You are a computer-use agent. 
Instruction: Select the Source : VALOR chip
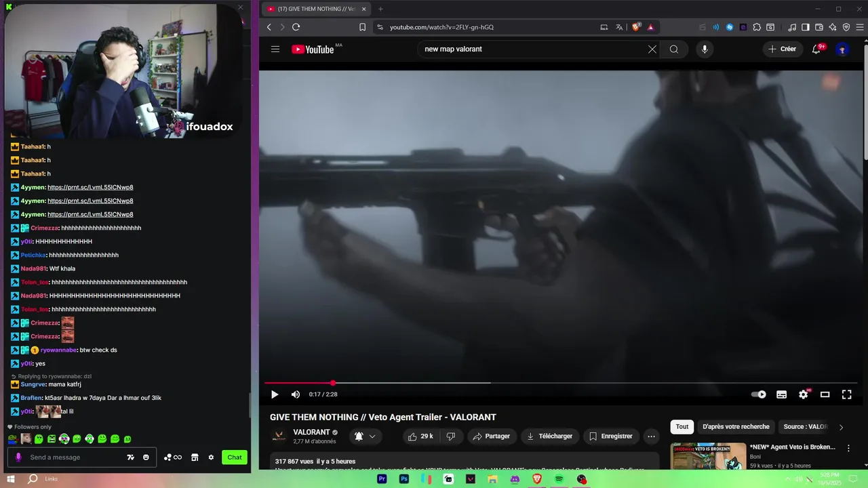(x=806, y=427)
